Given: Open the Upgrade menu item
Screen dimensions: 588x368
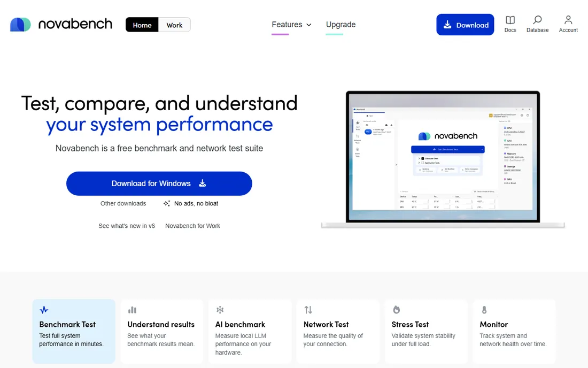Looking at the screenshot, I should pyautogui.click(x=341, y=25).
